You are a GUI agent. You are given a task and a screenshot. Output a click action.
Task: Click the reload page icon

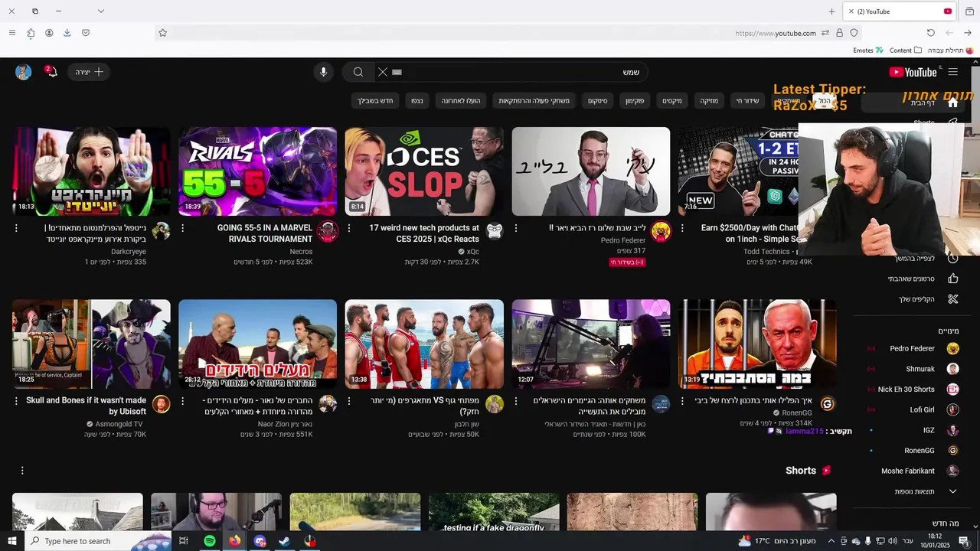click(x=931, y=33)
